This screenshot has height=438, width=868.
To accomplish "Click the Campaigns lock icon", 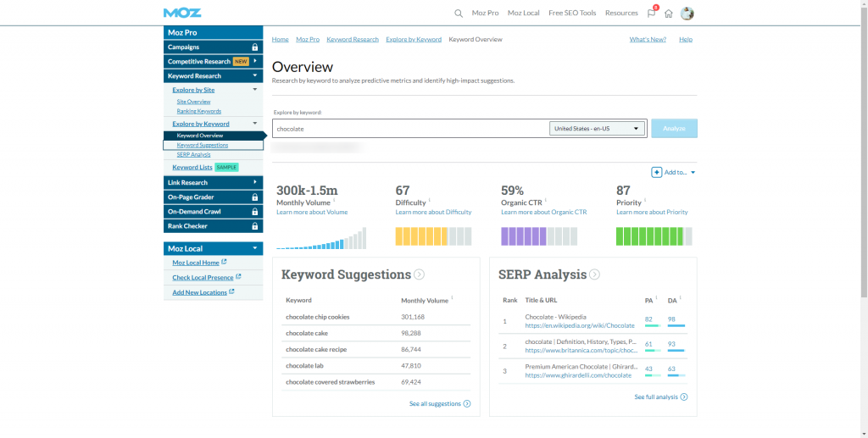I will tap(254, 47).
